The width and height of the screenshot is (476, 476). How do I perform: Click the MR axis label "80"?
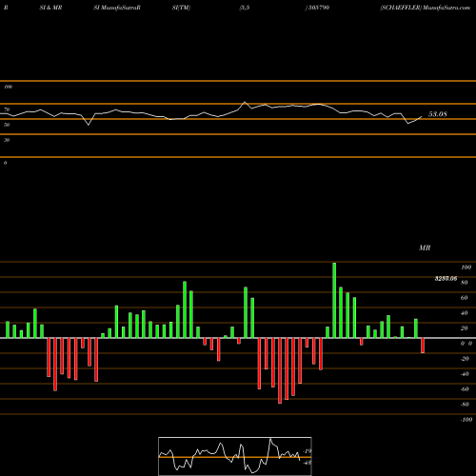click(x=465, y=283)
